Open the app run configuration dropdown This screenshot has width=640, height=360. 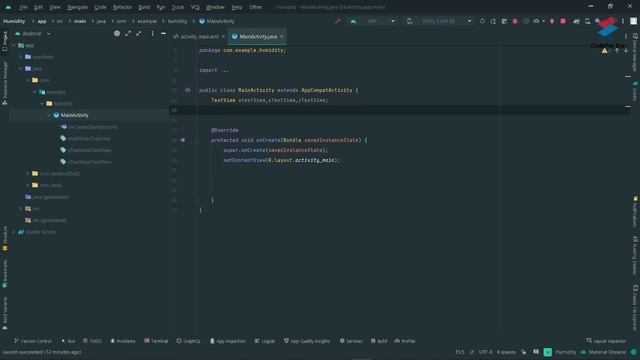[372, 21]
